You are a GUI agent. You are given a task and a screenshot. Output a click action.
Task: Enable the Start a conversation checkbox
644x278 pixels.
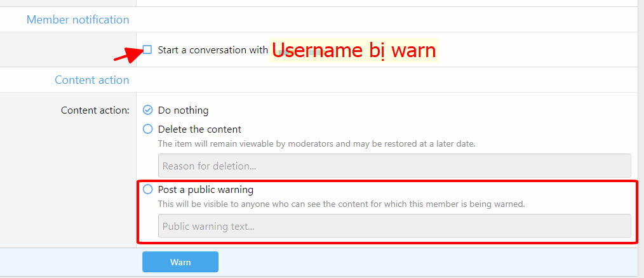(147, 50)
